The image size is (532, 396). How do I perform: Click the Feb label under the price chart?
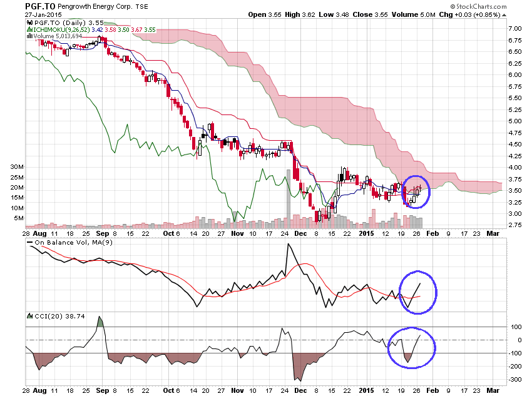pyautogui.click(x=432, y=233)
